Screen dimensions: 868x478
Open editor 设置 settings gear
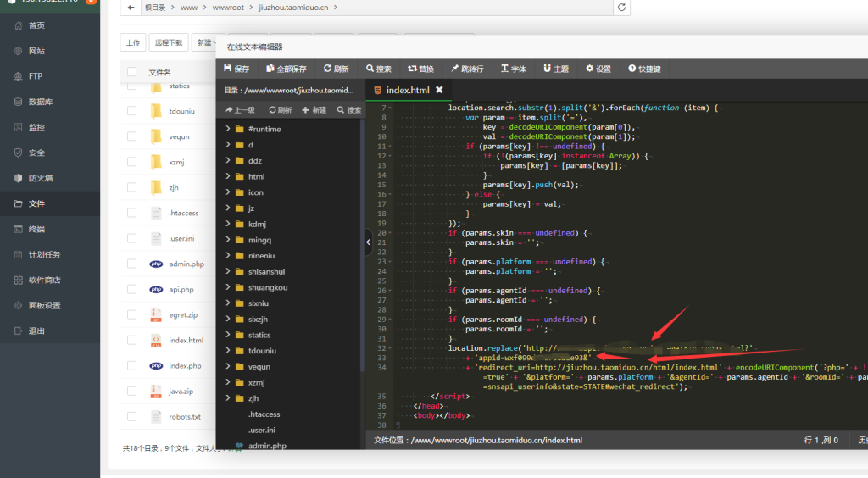(x=598, y=69)
